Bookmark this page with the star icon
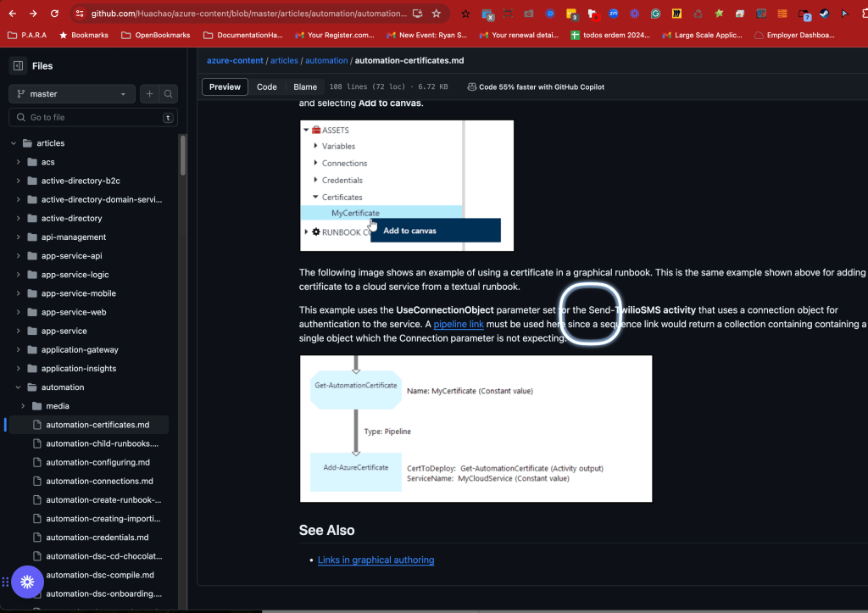 tap(437, 14)
